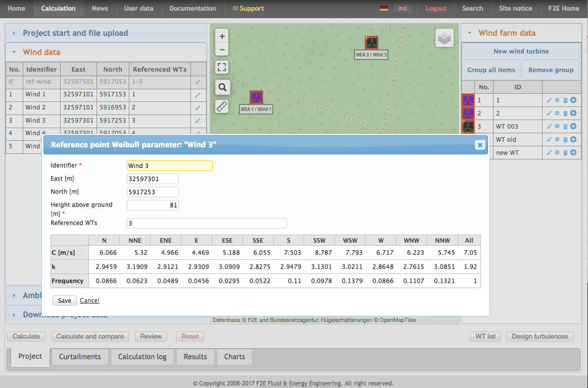Add a copy of turbine 'WT old' via plus icon

572,139
